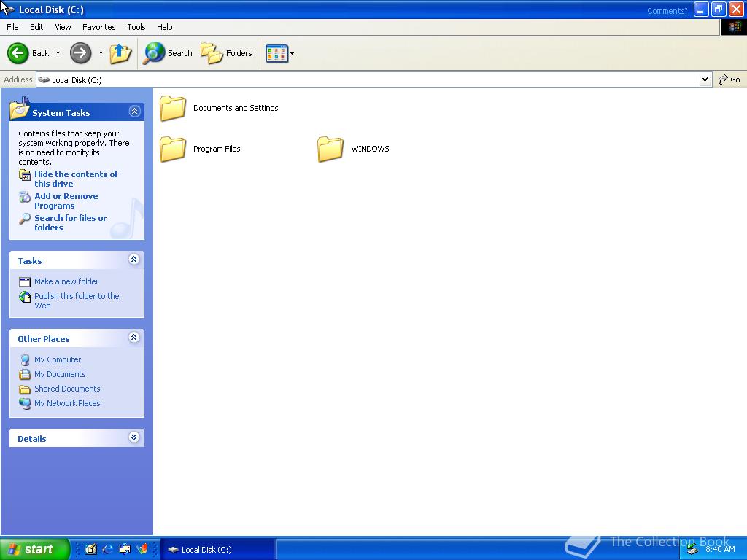Expand the Address bar dropdown list
The height and width of the screenshot is (560, 747).
705,79
